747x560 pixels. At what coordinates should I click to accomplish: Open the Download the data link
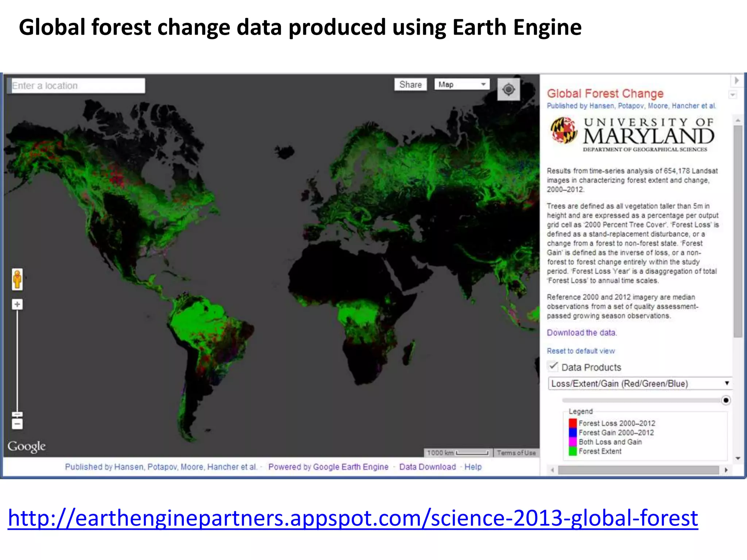click(x=581, y=332)
